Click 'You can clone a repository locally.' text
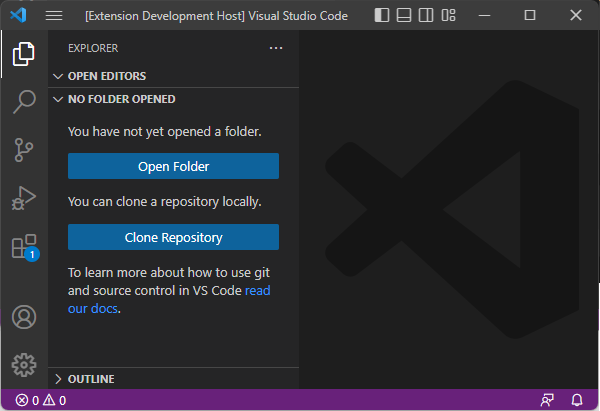600x411 pixels. 165,202
